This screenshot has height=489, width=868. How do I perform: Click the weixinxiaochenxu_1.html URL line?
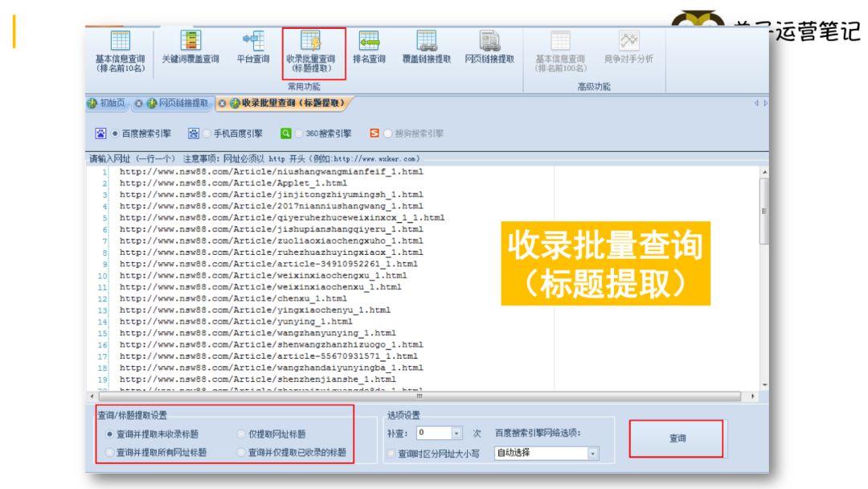point(260,287)
